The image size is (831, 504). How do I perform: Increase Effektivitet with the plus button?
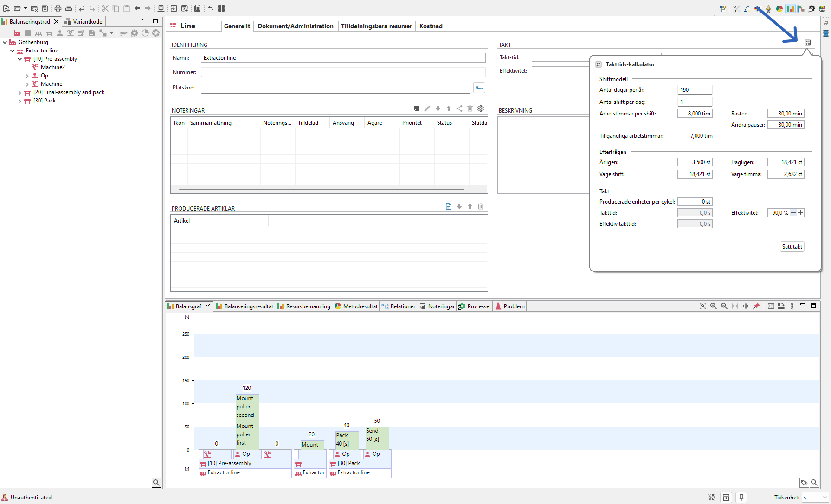pos(800,213)
